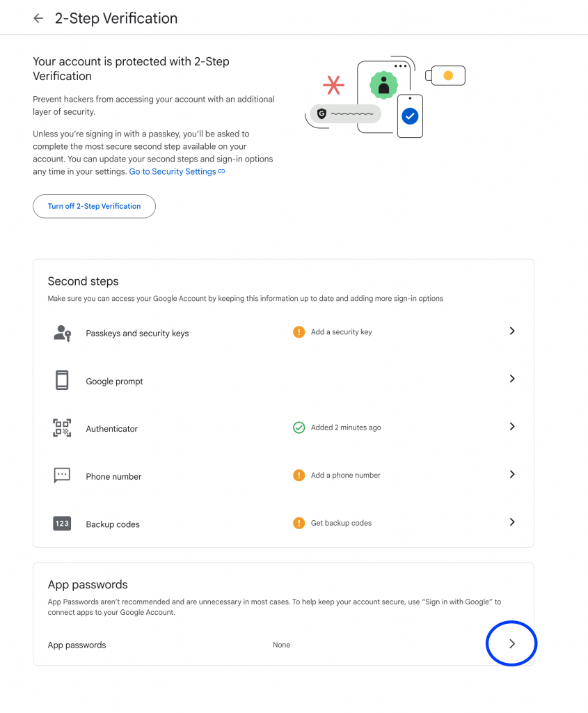The width and height of the screenshot is (588, 713).
Task: Click the Add a security key text
Action: pos(341,332)
